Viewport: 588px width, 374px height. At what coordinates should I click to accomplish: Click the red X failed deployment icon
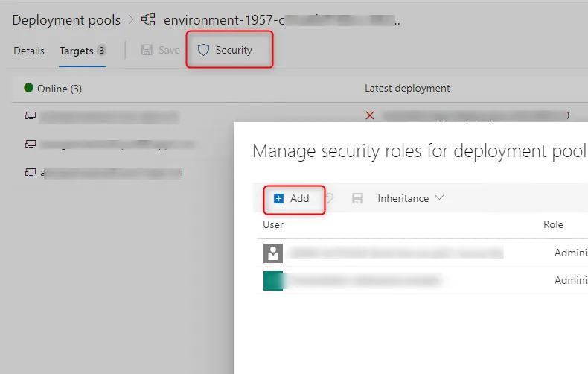click(370, 116)
